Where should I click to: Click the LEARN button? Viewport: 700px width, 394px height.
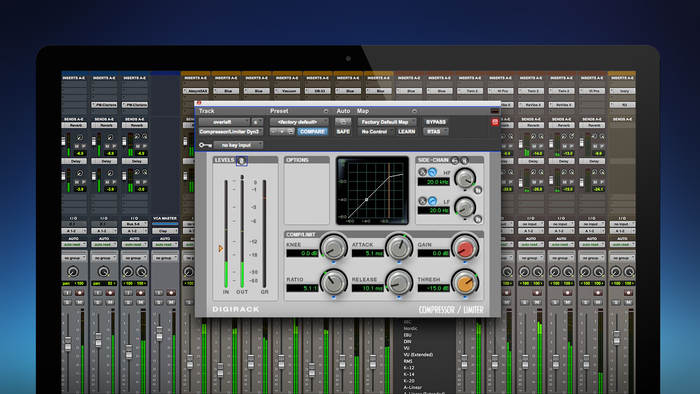pos(406,132)
